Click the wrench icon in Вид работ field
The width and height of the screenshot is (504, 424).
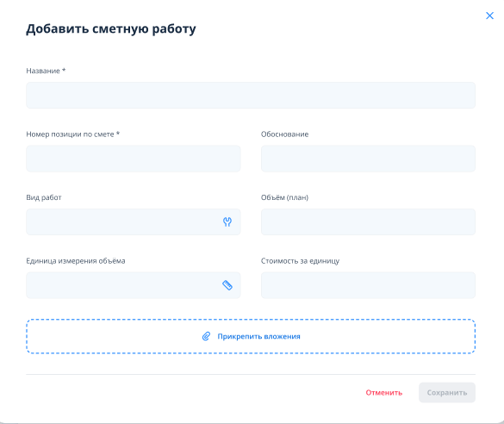(x=227, y=221)
